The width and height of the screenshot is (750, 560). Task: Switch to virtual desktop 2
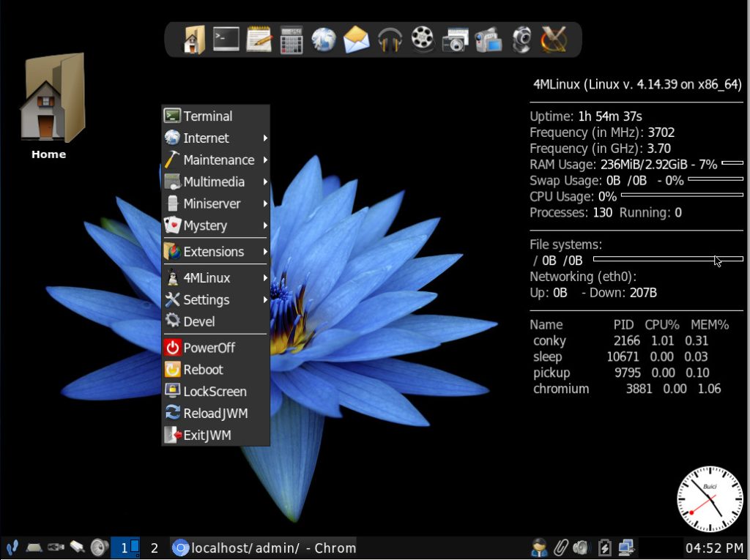[x=154, y=548]
